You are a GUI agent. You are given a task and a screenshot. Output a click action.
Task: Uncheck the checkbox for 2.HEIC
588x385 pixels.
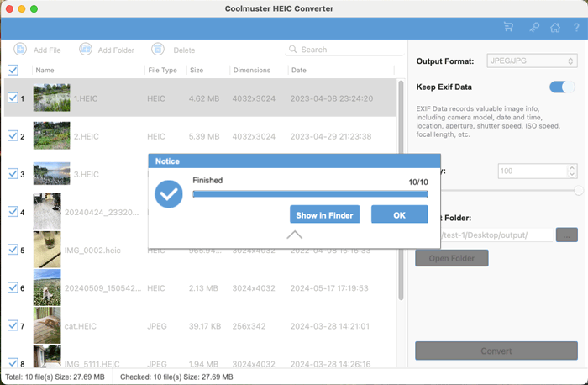point(13,135)
